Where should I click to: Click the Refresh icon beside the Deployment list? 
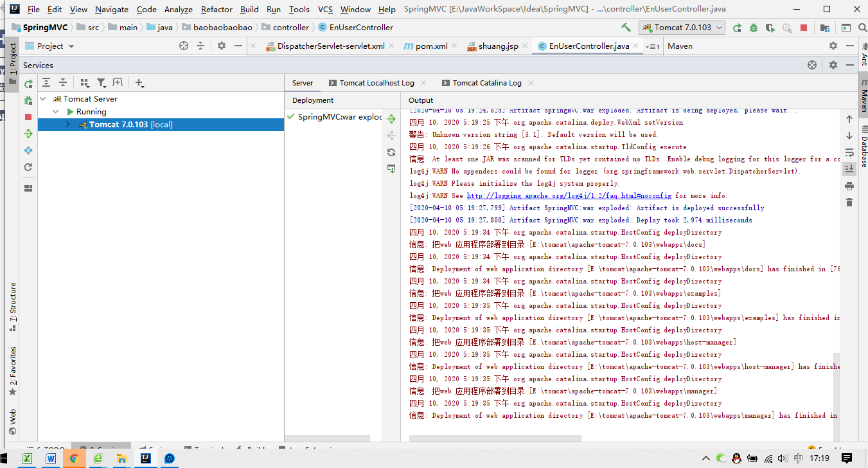coord(391,152)
